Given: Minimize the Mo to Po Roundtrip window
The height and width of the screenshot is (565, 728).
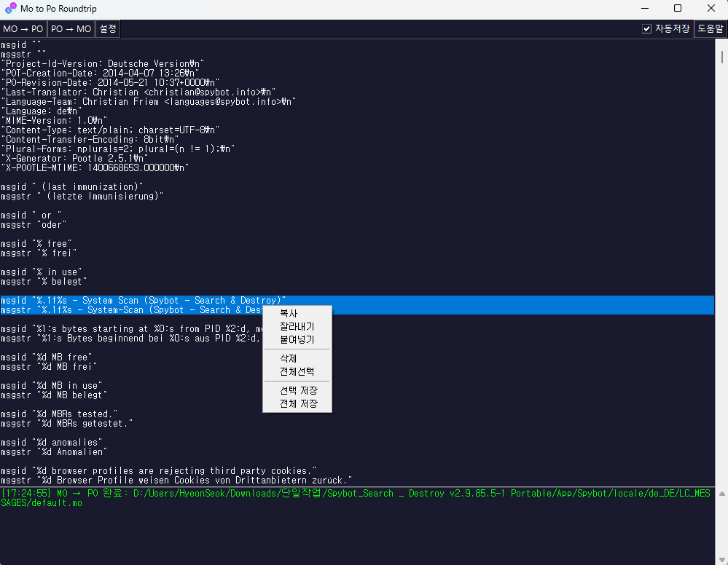Looking at the screenshot, I should coord(645,8).
